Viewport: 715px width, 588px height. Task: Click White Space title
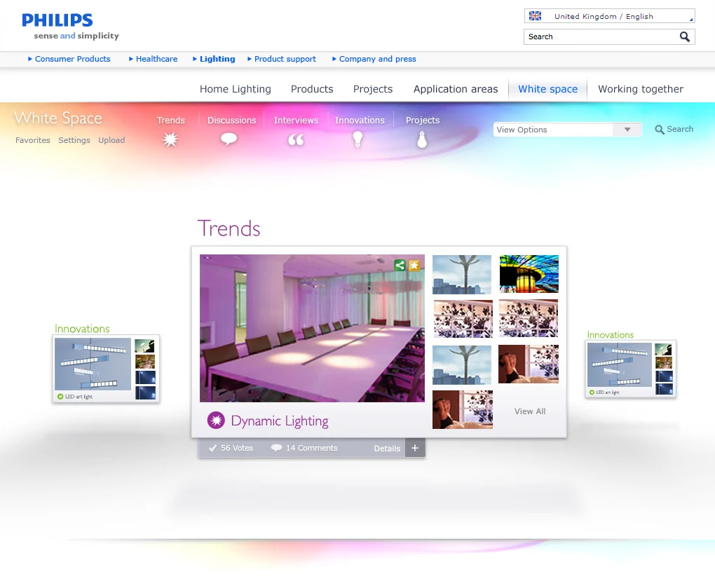click(58, 118)
